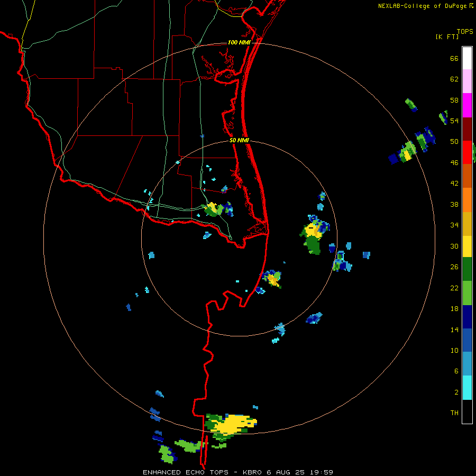Click the '46' legend scale label
Screen dimensions: 476x476
[x=454, y=163]
